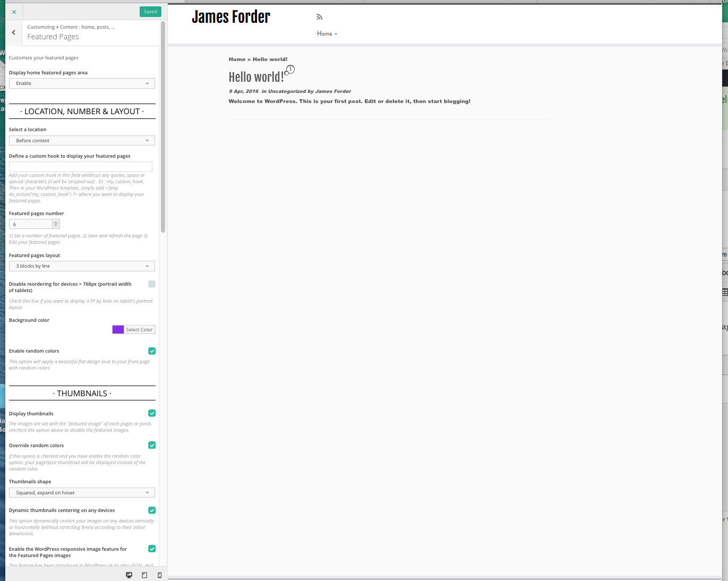Toggle Override random colors checkbox
The width and height of the screenshot is (728, 581).
pyautogui.click(x=152, y=445)
